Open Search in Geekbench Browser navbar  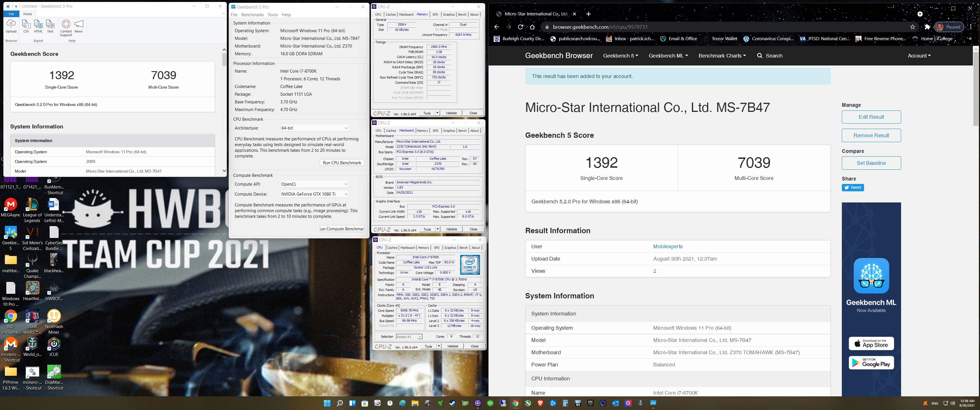770,56
